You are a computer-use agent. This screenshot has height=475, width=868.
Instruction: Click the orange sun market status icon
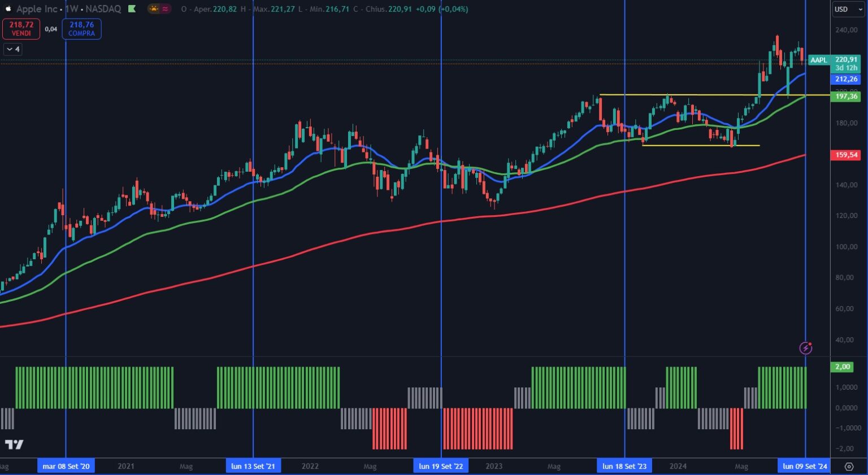153,9
